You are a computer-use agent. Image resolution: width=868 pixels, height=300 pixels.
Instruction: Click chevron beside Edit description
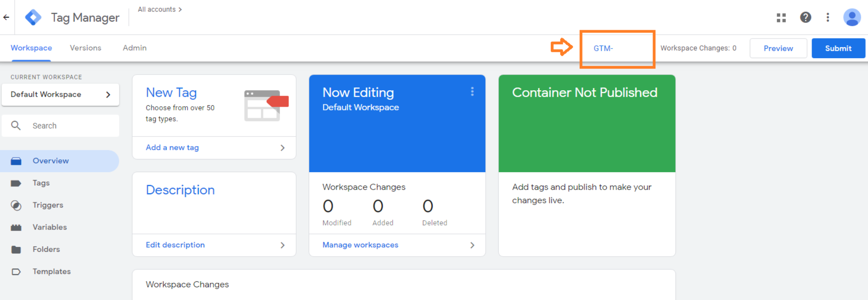point(282,245)
